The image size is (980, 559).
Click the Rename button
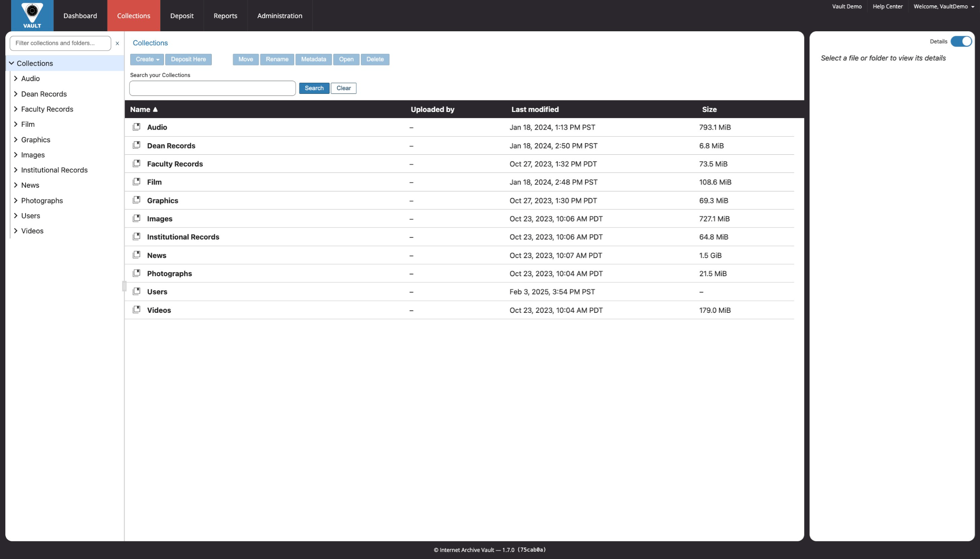[x=277, y=59]
